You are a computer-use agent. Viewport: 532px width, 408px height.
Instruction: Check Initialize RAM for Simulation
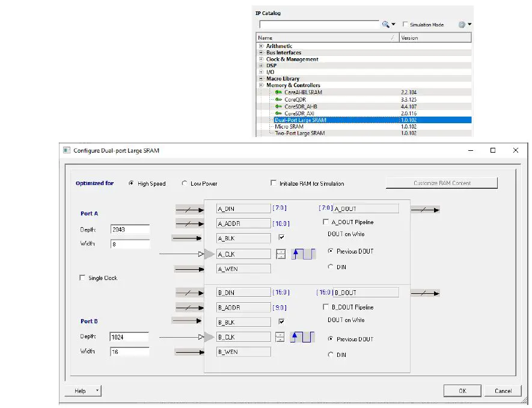tap(274, 183)
